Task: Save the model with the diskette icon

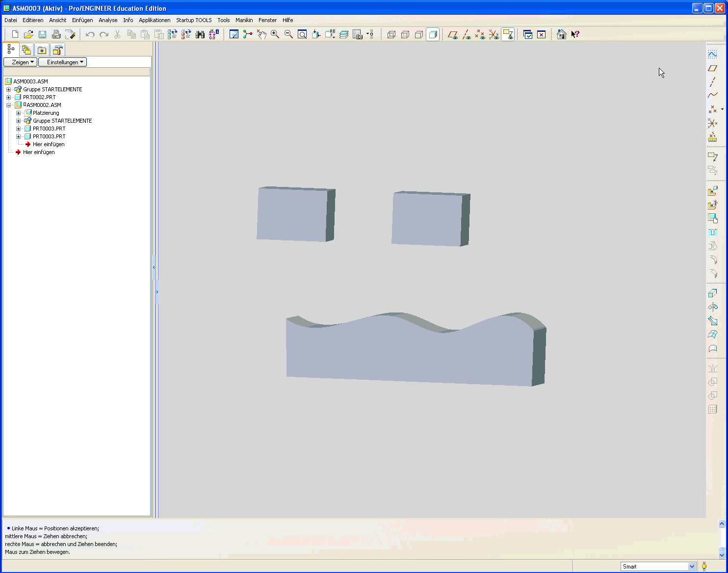Action: pos(42,34)
